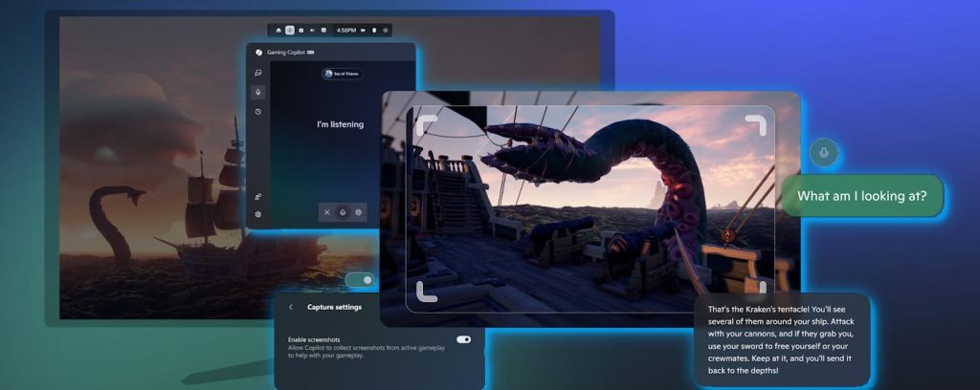Open voice settings gear in controls bar

(x=358, y=212)
